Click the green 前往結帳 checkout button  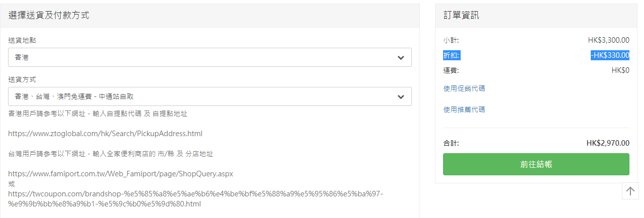coord(536,164)
